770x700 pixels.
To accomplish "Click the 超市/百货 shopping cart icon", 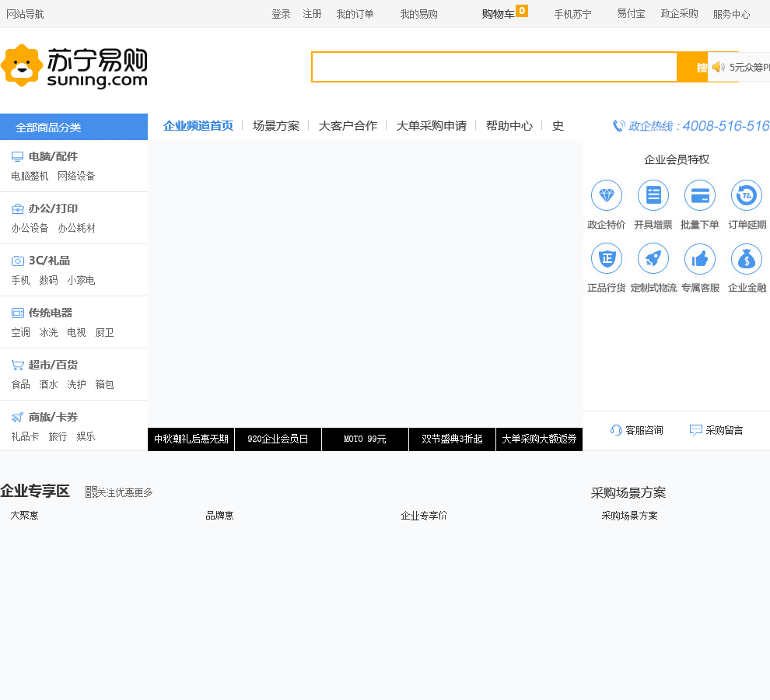I will pyautogui.click(x=17, y=365).
